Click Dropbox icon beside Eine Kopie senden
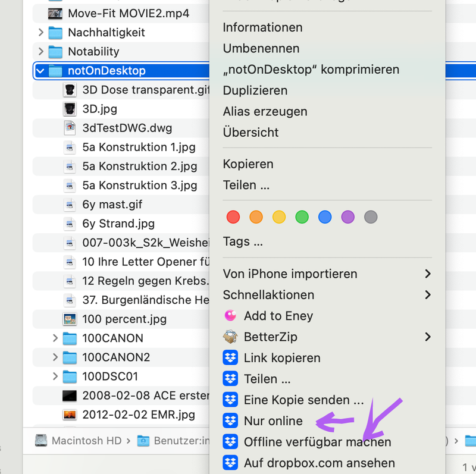 tap(230, 400)
